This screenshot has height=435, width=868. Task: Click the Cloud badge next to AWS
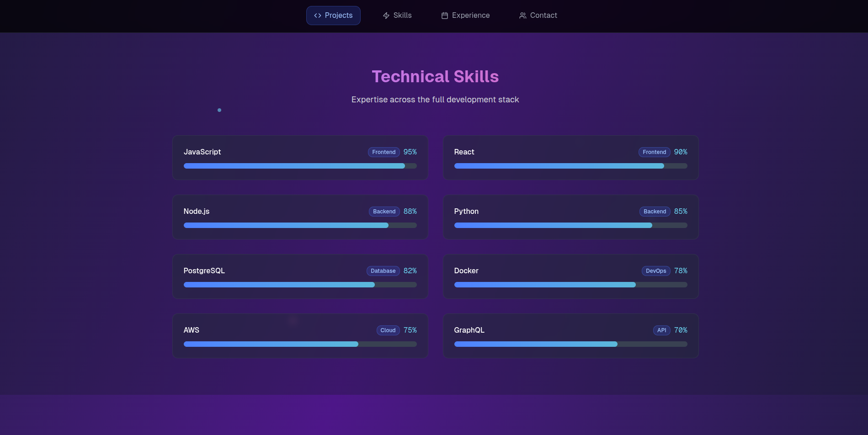click(x=388, y=330)
